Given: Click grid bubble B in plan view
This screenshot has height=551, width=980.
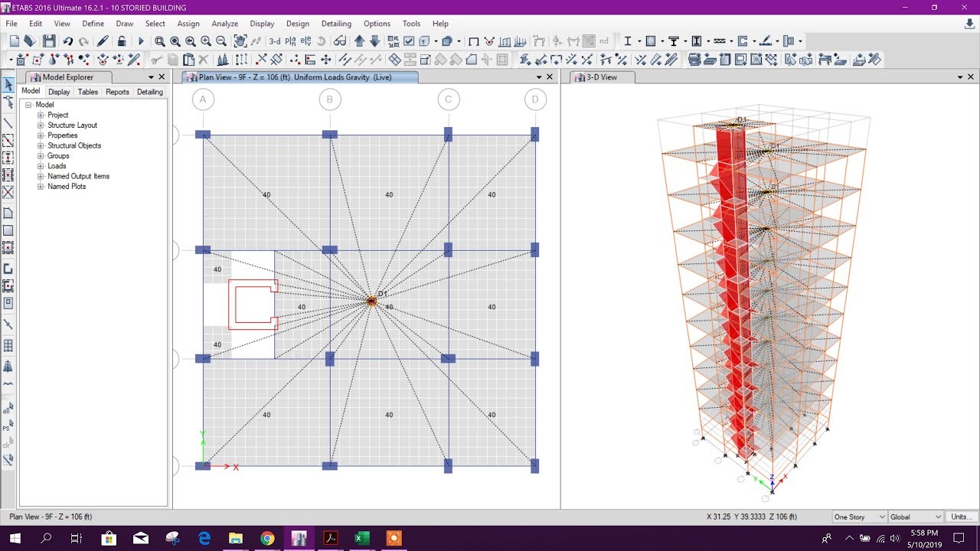Looking at the screenshot, I should click(x=329, y=99).
